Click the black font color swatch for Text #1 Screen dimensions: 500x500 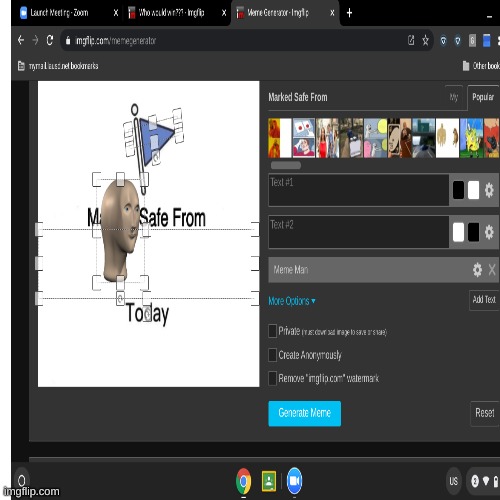[458, 190]
